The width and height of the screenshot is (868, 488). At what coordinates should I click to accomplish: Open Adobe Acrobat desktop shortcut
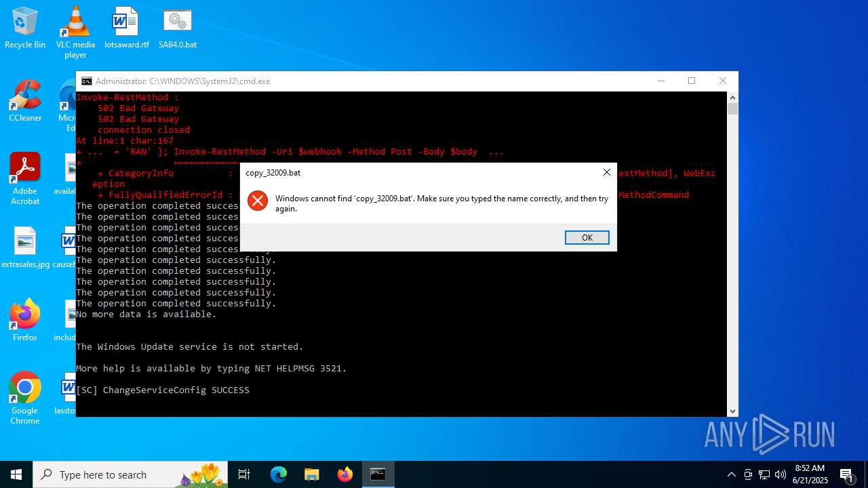pyautogui.click(x=25, y=179)
